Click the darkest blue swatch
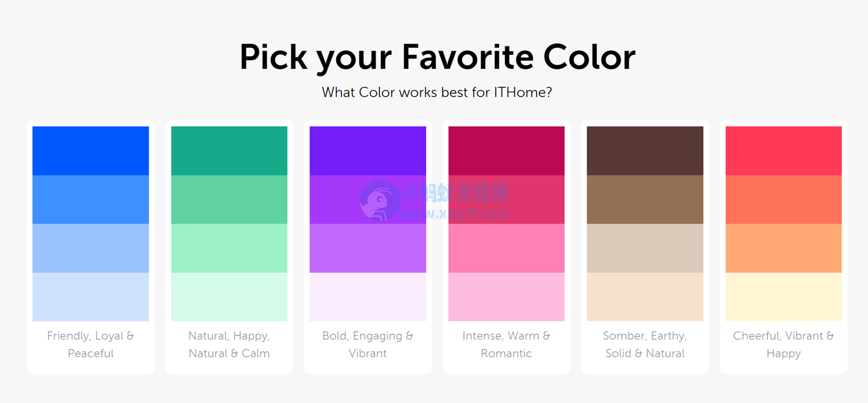868x403 pixels. click(x=90, y=151)
